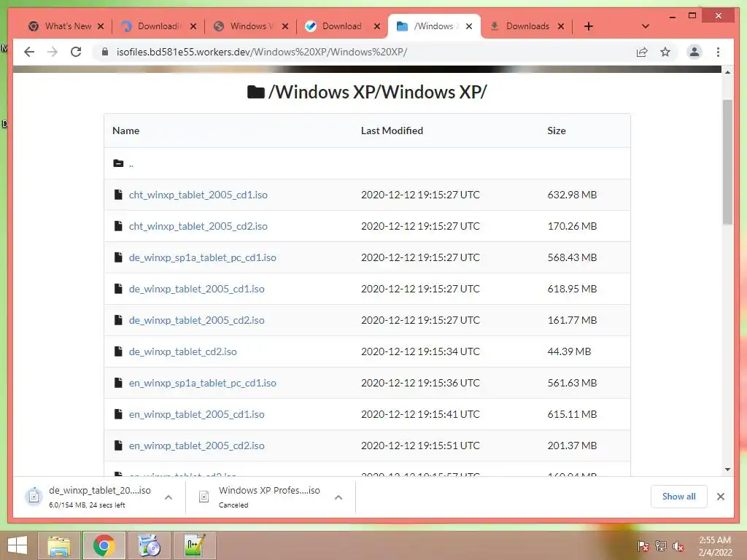Open the notepad editor taskbar app
Viewport: 747px width, 560px height.
(194, 545)
